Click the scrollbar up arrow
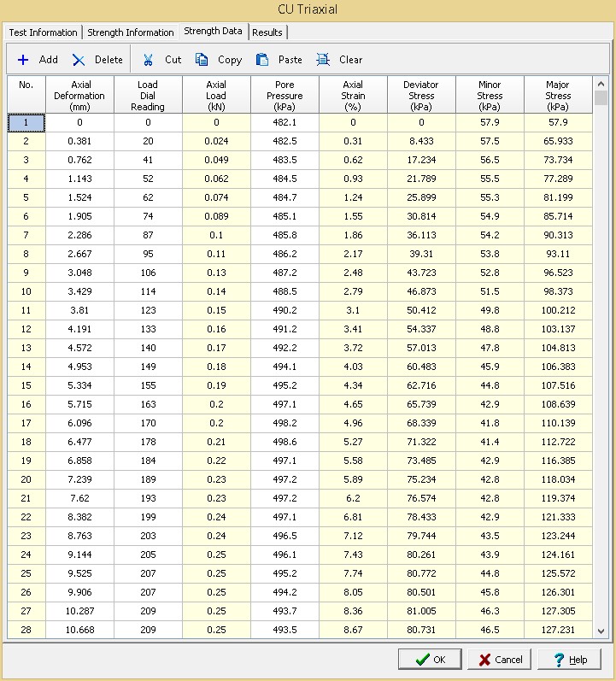 coord(601,85)
